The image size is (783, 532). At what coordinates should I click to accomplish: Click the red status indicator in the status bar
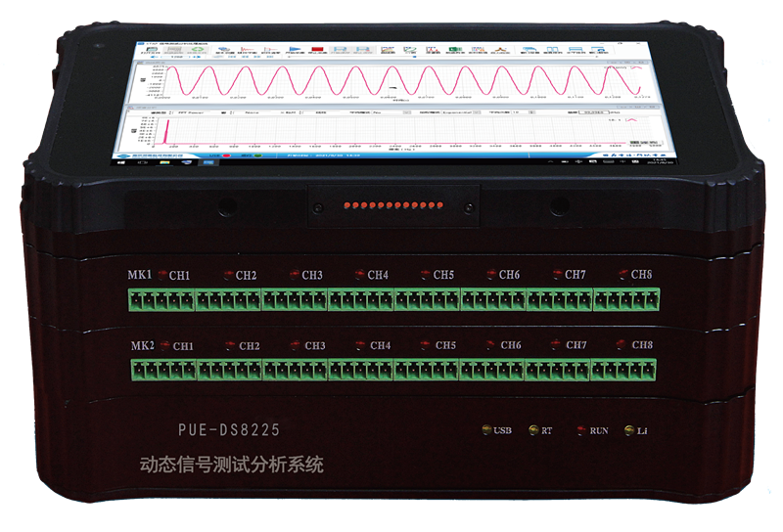pos(227,155)
